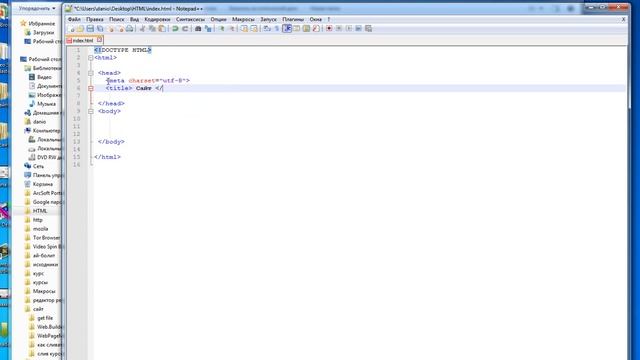Open the ? help menu
640x360 pixels.
click(x=329, y=19)
